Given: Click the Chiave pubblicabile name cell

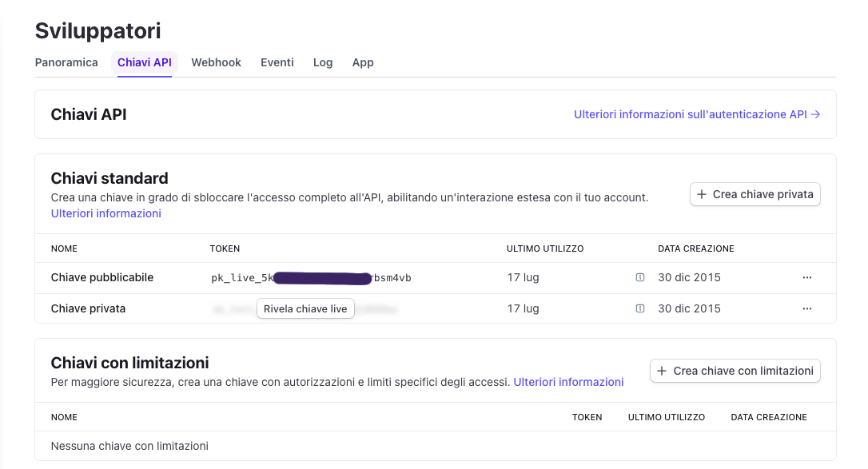Looking at the screenshot, I should pos(102,277).
